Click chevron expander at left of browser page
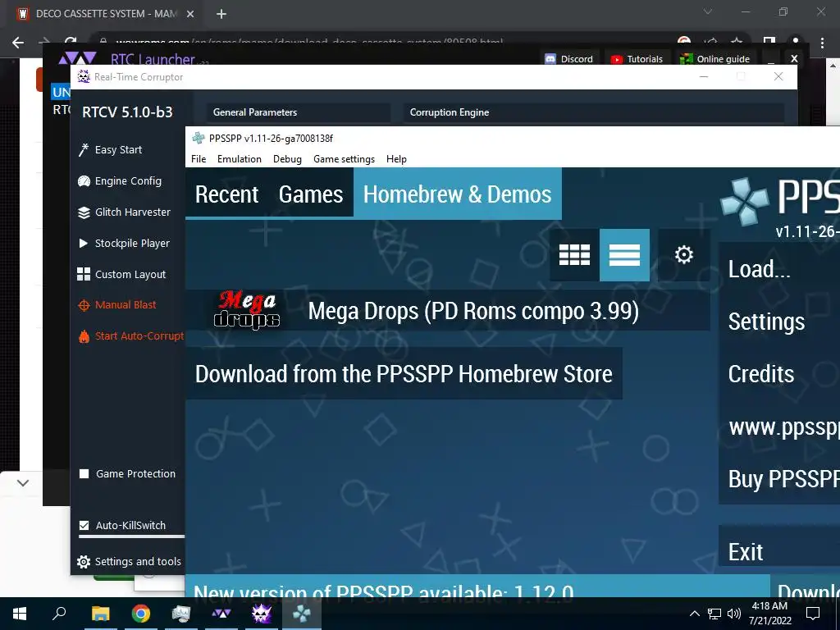Viewport: 840px width, 630px height. click(x=22, y=483)
